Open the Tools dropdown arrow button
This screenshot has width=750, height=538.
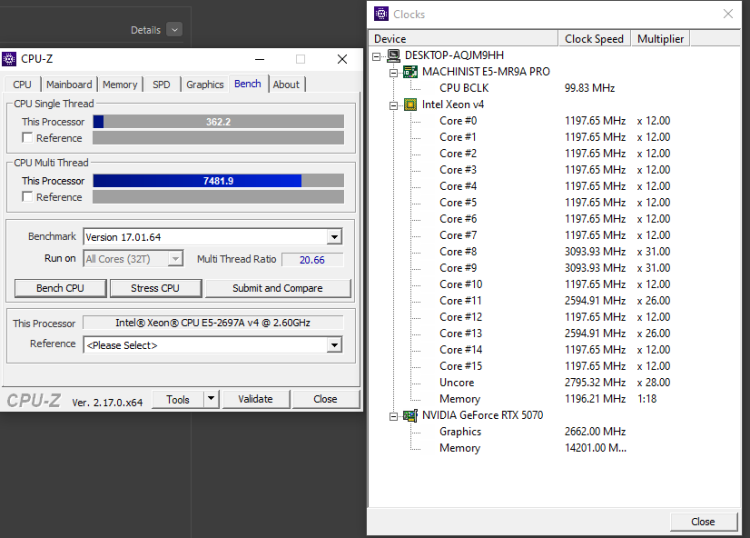pos(211,399)
